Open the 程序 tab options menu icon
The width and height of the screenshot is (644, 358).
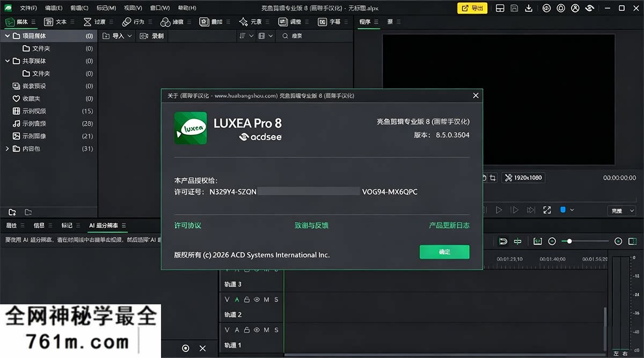point(376,22)
